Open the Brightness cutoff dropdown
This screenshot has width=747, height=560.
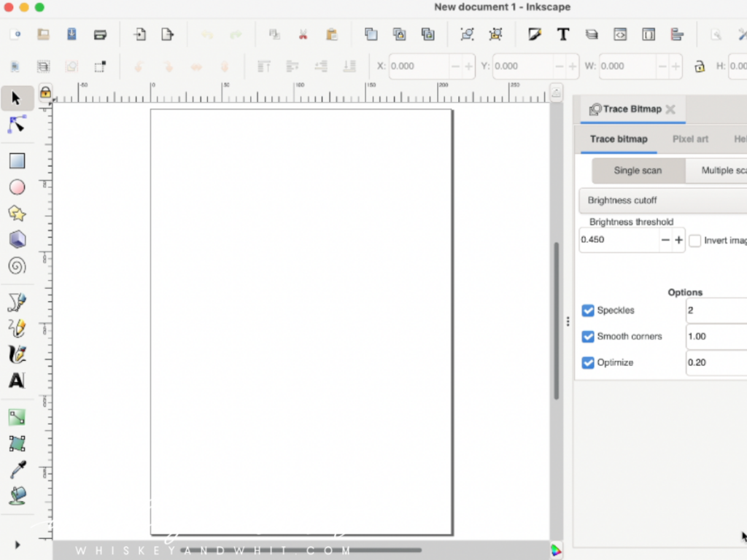(x=663, y=201)
